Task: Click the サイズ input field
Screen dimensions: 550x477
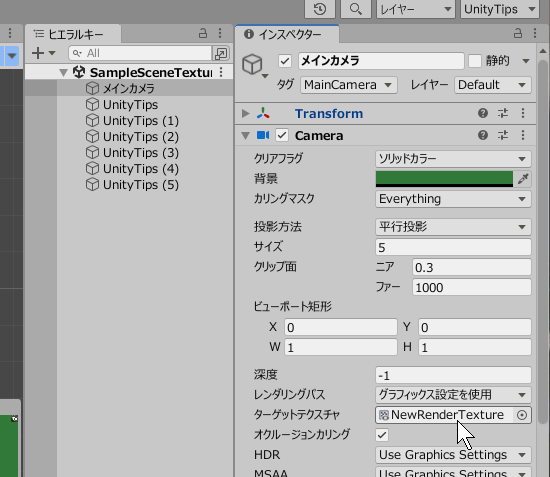Action: coord(453,248)
